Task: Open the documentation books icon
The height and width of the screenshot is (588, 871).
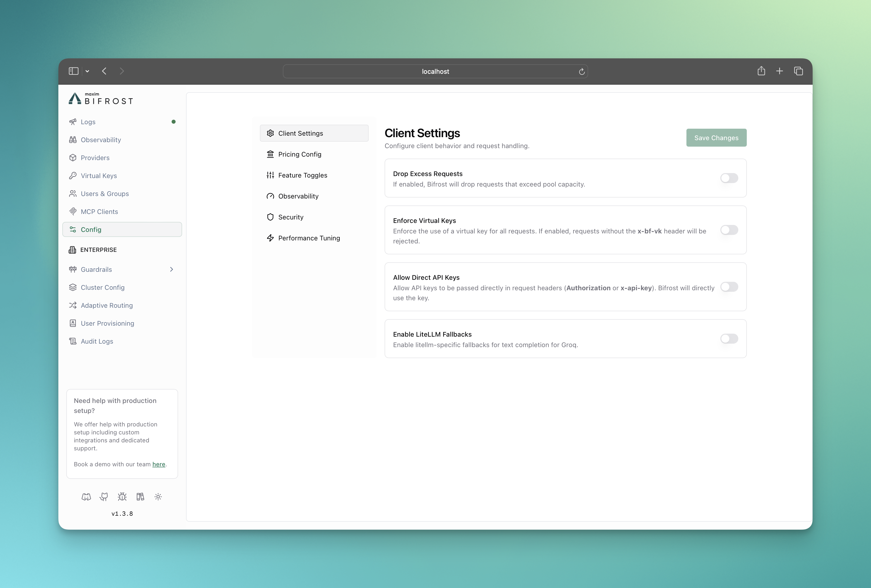Action: (140, 496)
